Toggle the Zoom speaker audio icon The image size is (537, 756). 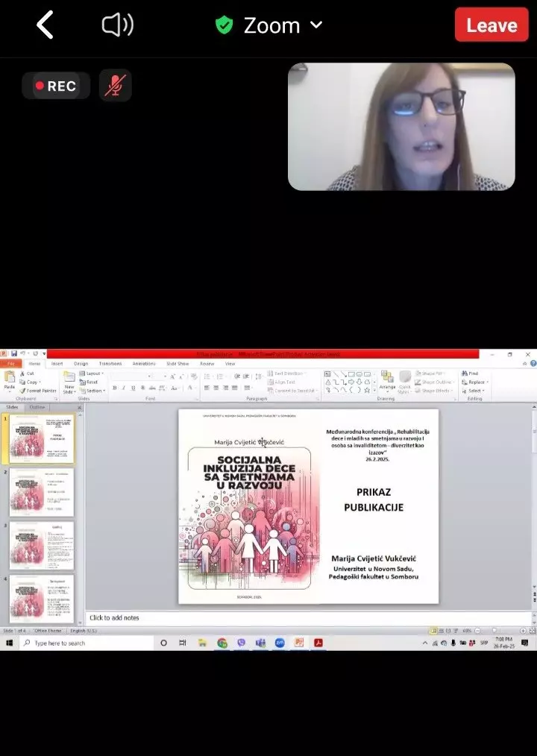coord(118,25)
